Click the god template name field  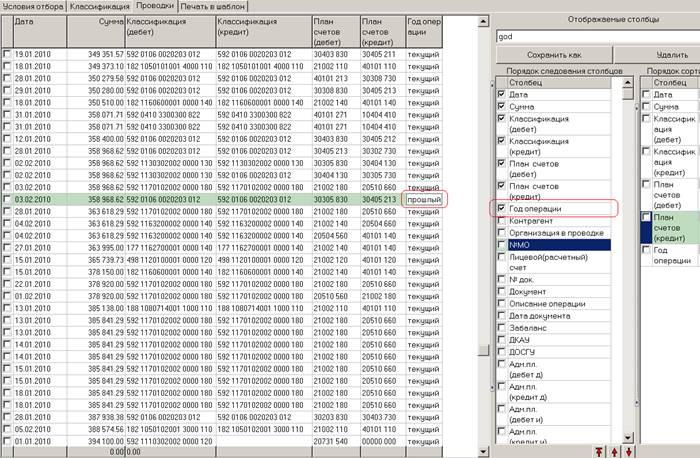tap(598, 37)
